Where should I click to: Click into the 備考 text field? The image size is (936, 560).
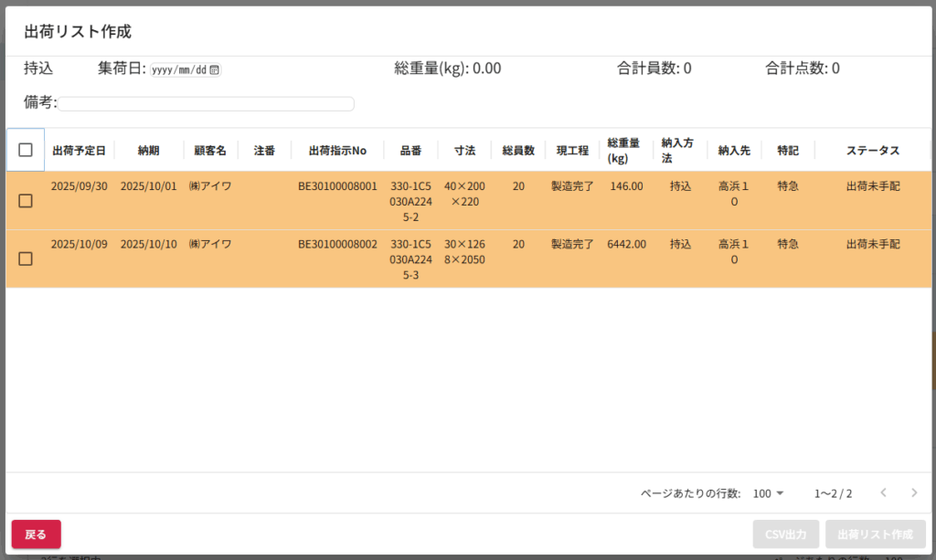(207, 104)
